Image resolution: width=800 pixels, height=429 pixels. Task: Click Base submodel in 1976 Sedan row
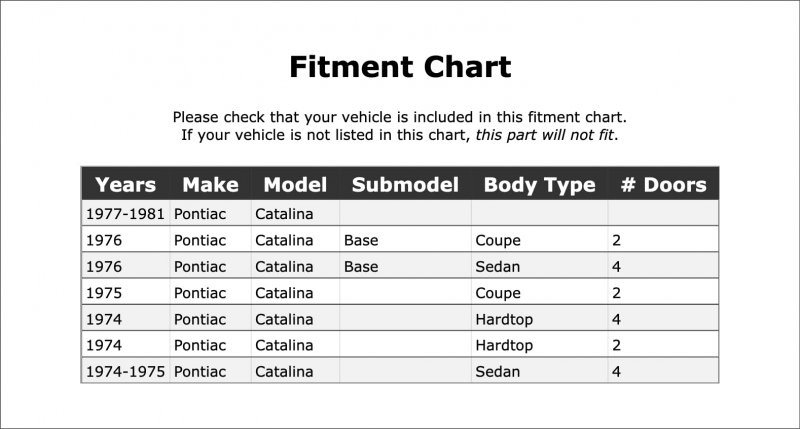click(x=361, y=266)
